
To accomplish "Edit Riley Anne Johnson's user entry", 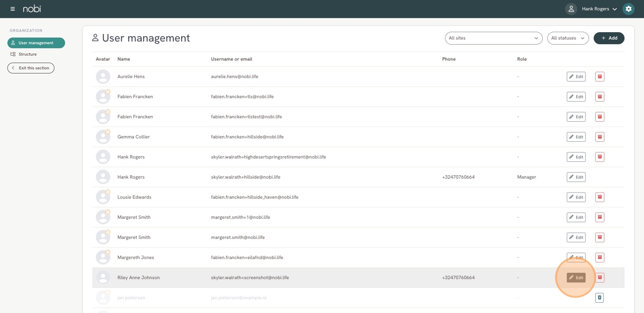I will (576, 277).
